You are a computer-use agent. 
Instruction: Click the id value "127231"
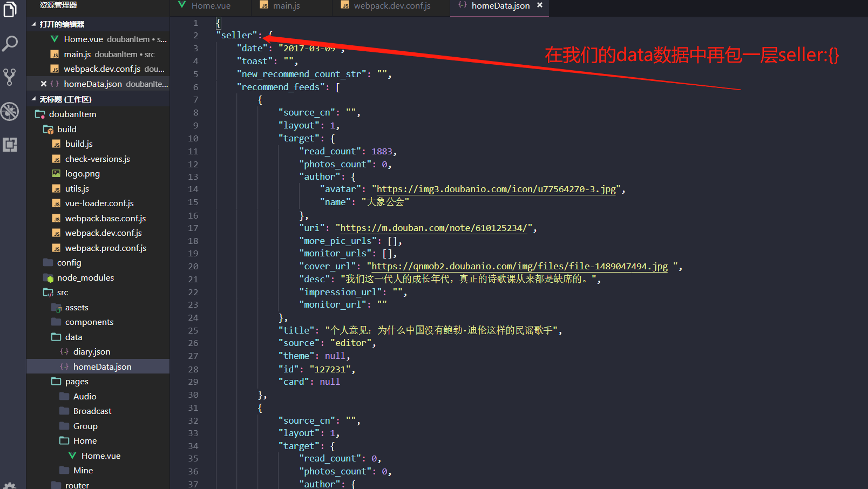(x=330, y=370)
